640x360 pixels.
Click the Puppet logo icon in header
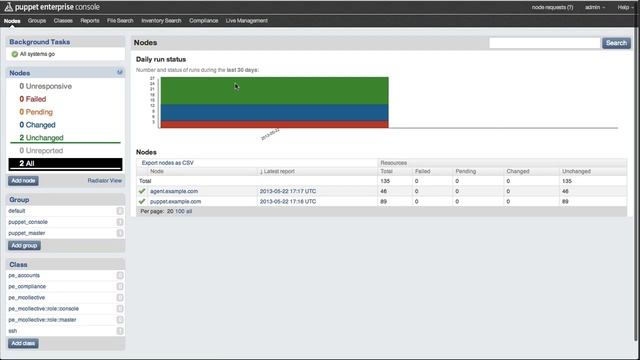pyautogui.click(x=8, y=7)
